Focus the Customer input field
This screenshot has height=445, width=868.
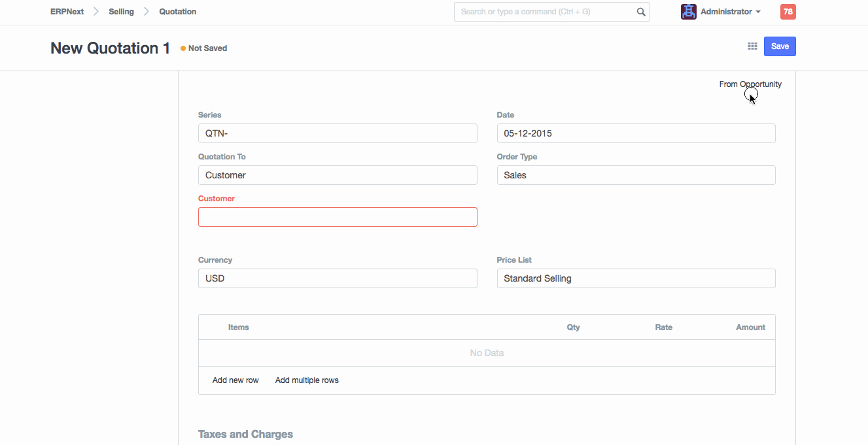[338, 217]
